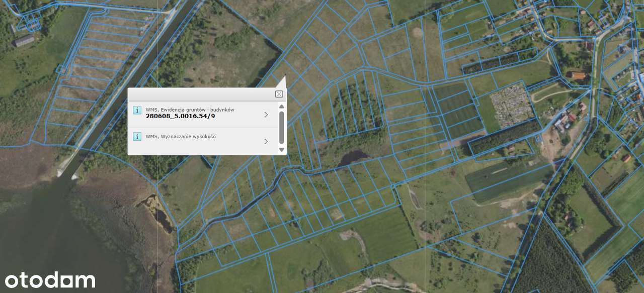Click info icon beside Ewidencja gruntów i budynków

[x=137, y=110]
